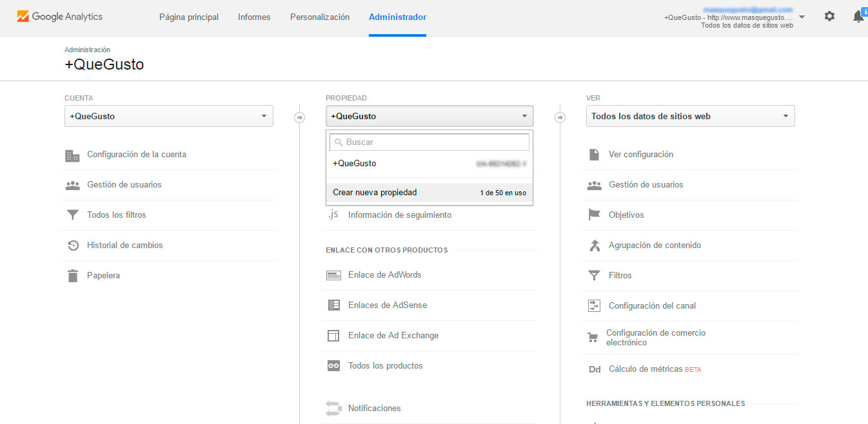Open Enlaces de AdSense
Image resolution: width=868 pixels, height=424 pixels.
tap(388, 305)
